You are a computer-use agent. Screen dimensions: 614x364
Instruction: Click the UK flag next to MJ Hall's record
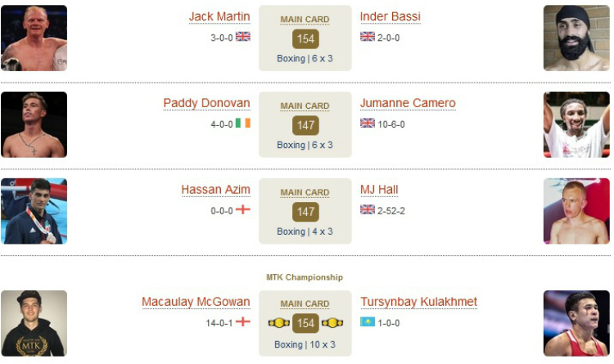368,209
